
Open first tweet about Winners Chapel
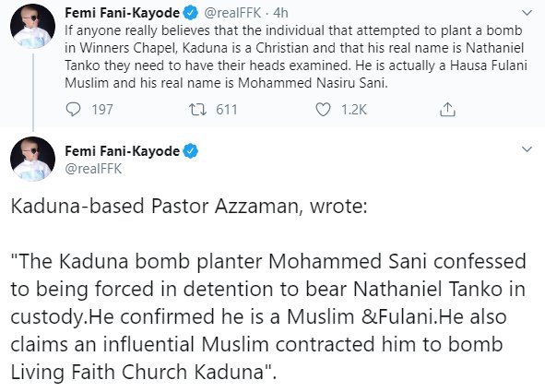coord(296,56)
